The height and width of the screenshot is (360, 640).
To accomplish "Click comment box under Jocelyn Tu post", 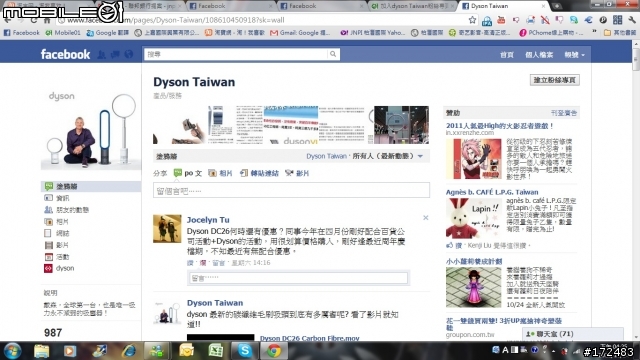I will (x=299, y=278).
